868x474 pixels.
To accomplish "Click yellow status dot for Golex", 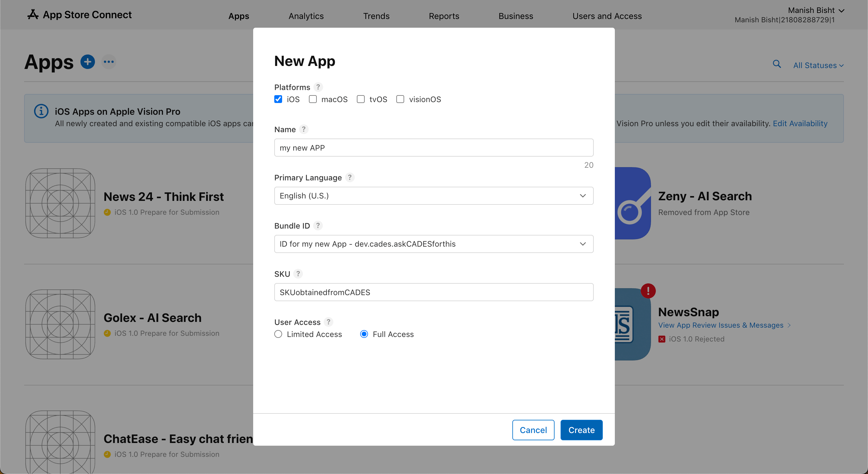I will point(107,333).
